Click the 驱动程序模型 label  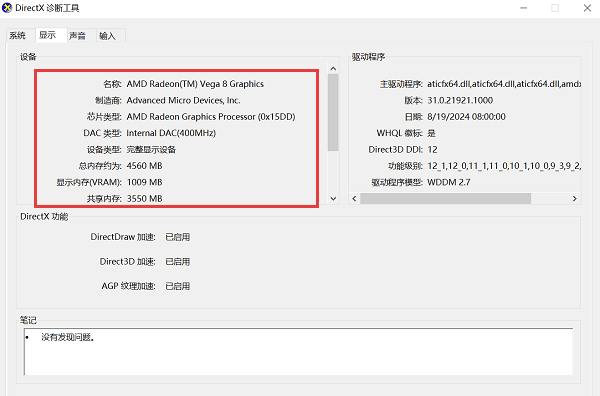[397, 182]
